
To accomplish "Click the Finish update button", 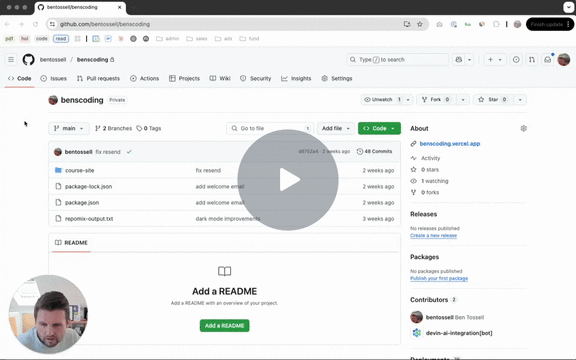I will coord(549,24).
